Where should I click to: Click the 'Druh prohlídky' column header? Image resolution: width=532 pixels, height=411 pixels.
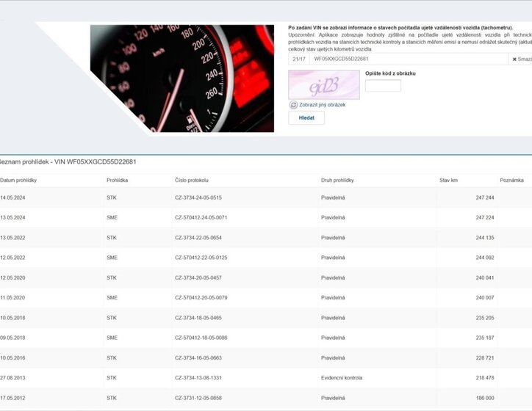[337, 180]
